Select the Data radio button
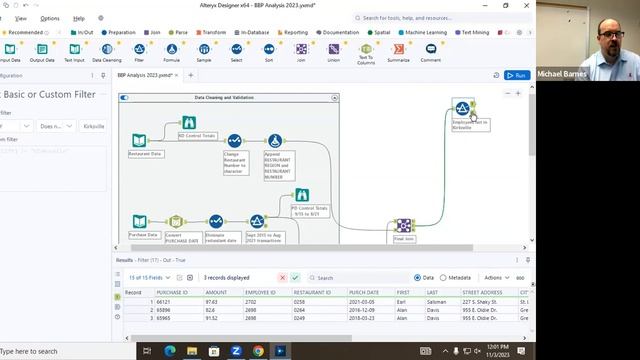This screenshot has height=360, width=640. (417, 278)
